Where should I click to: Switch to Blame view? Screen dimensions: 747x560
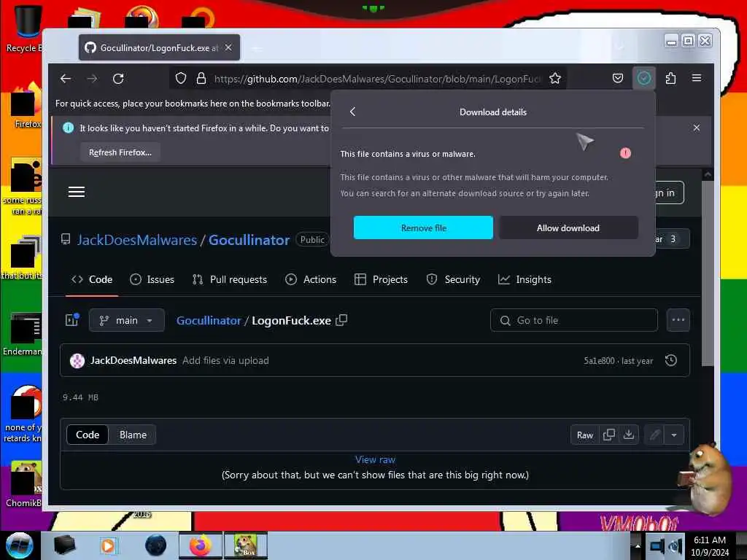(133, 435)
